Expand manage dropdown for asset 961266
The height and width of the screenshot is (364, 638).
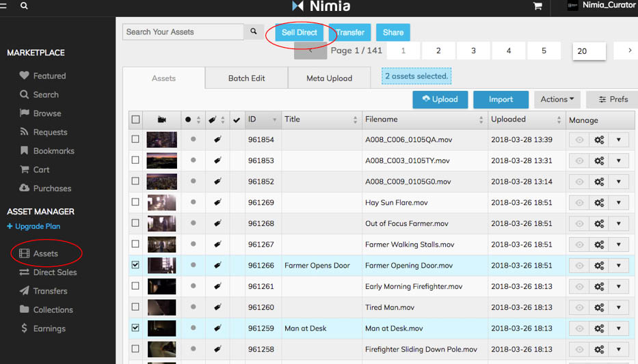(x=618, y=266)
